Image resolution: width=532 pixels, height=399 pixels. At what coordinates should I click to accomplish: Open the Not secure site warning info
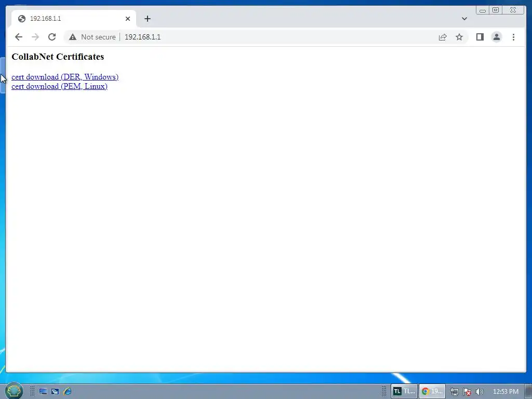click(x=92, y=37)
